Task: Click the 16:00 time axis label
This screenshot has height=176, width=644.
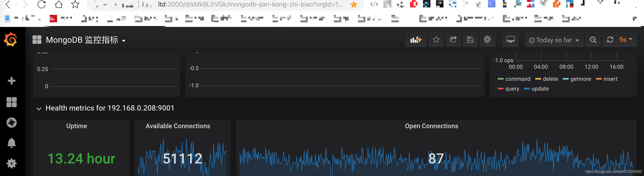Action: (616, 67)
